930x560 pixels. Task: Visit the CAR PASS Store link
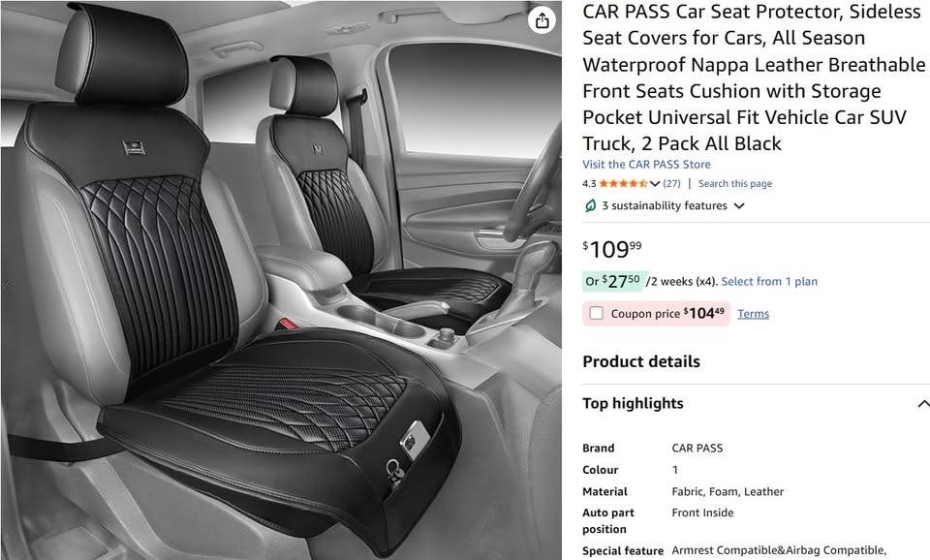[646, 165]
